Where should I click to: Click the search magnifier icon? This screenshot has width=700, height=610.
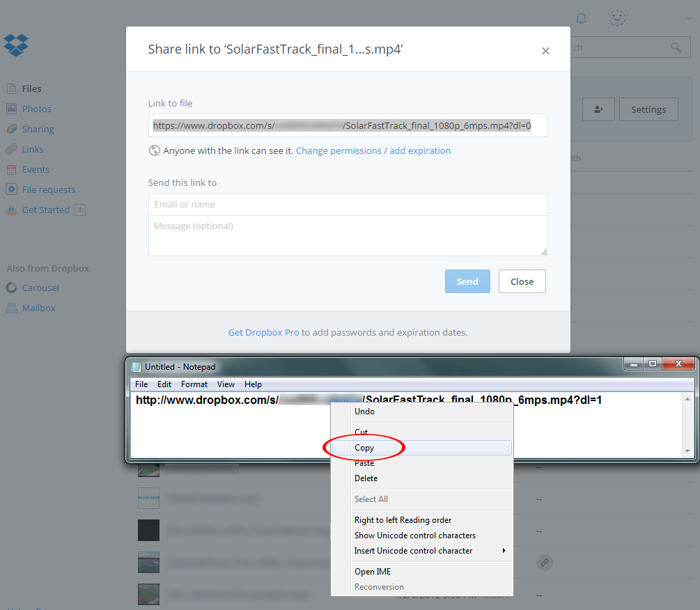[x=676, y=47]
